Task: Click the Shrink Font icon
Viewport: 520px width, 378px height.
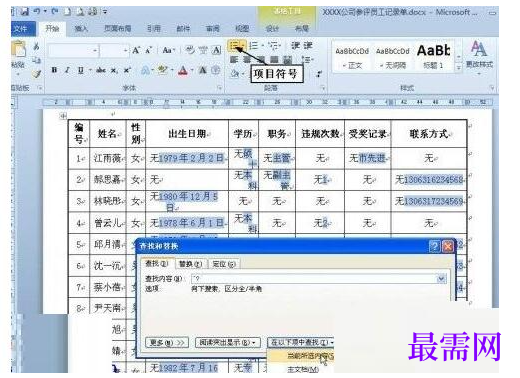Action: (149, 51)
